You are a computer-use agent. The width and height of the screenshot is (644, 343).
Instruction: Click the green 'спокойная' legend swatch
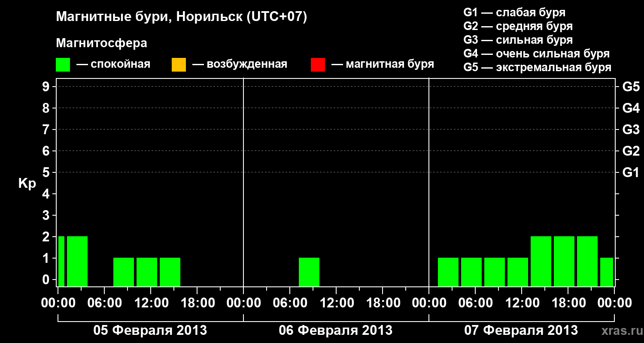click(x=63, y=65)
